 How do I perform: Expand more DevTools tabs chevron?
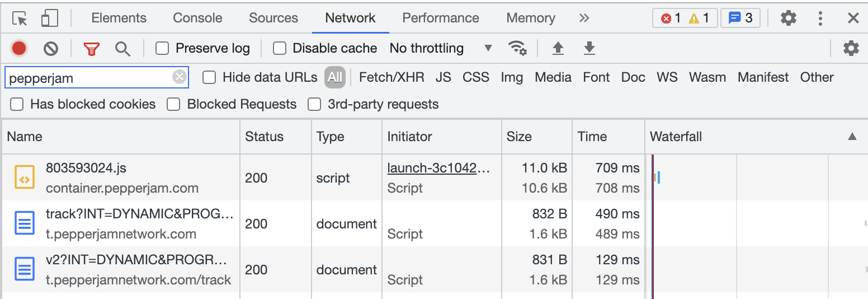click(x=584, y=18)
